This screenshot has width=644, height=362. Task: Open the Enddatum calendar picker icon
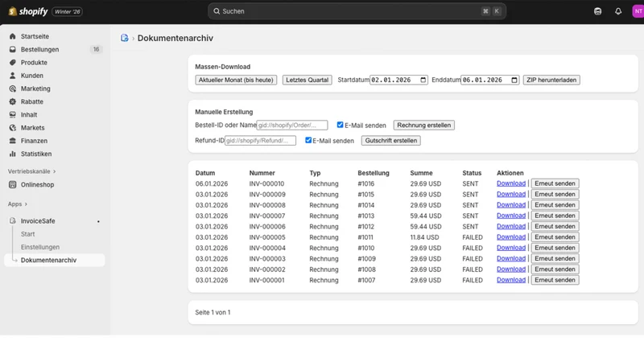514,80
